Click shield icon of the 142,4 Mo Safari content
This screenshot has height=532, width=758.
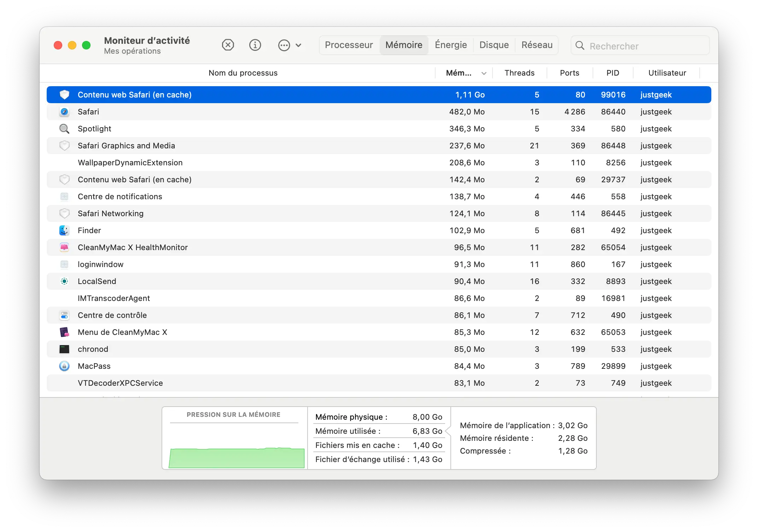(64, 179)
